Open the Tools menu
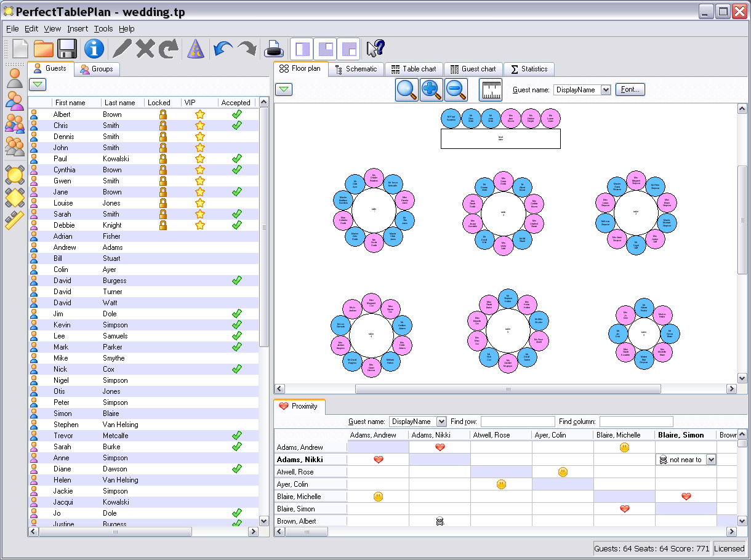The height and width of the screenshot is (560, 751). 103,28
